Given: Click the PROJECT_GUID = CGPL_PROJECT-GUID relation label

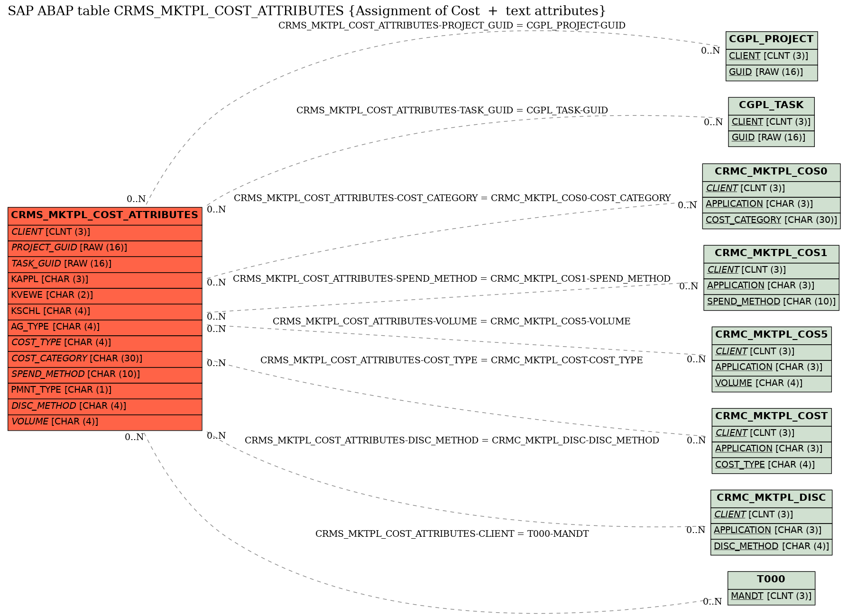Looking at the screenshot, I should pyautogui.click(x=452, y=26).
